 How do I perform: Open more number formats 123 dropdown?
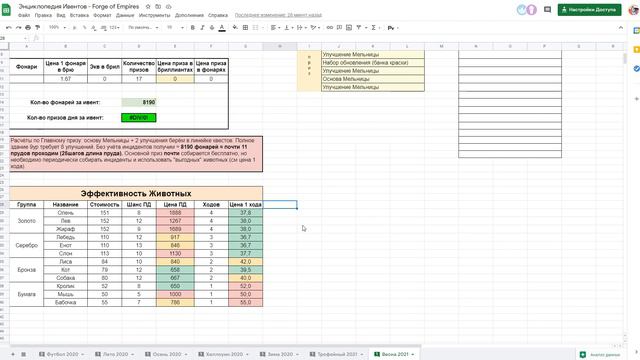coord(115,28)
